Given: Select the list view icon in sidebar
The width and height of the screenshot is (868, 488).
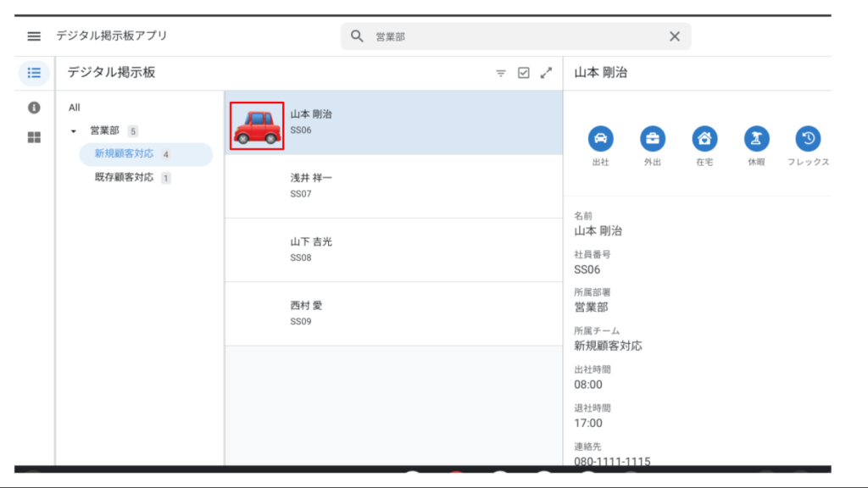Looking at the screenshot, I should (x=34, y=73).
